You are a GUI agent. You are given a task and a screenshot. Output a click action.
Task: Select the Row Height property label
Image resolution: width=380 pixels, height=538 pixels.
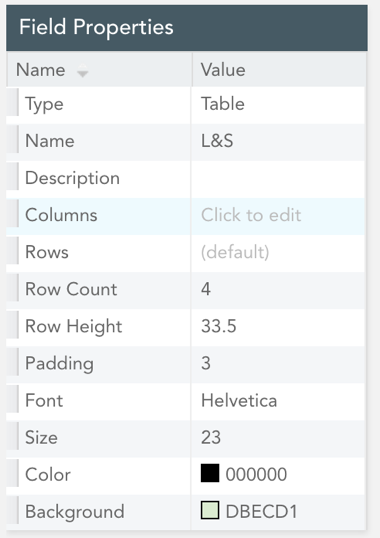tap(74, 327)
